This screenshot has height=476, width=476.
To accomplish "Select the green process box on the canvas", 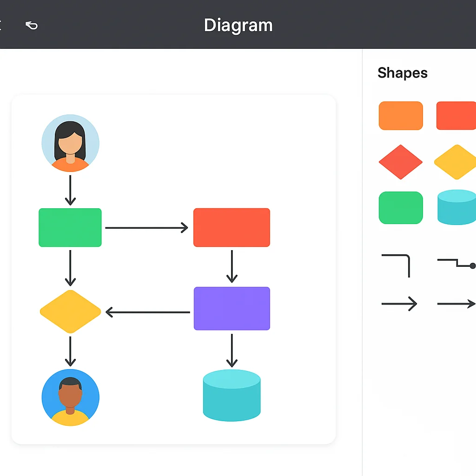I will [70, 227].
